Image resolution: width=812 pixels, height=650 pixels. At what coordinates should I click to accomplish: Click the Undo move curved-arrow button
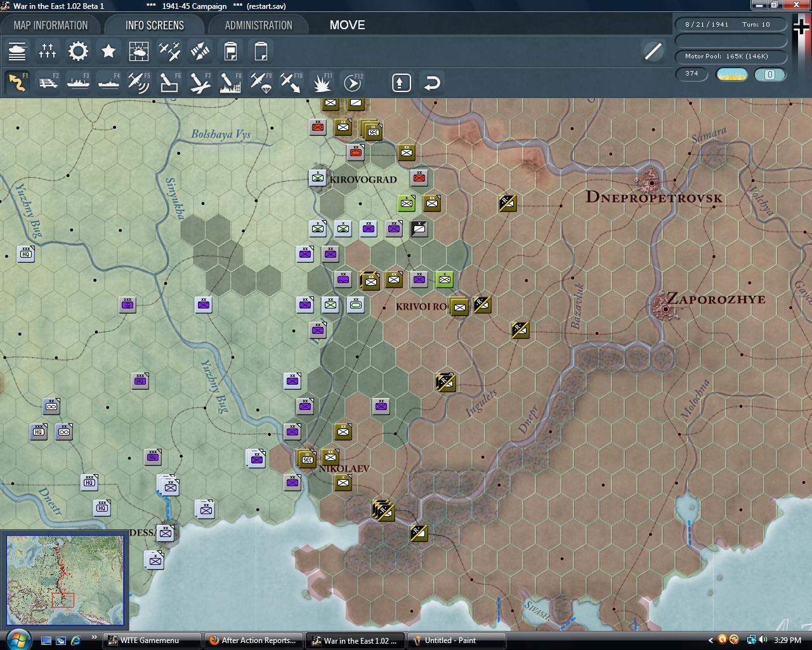click(x=432, y=83)
